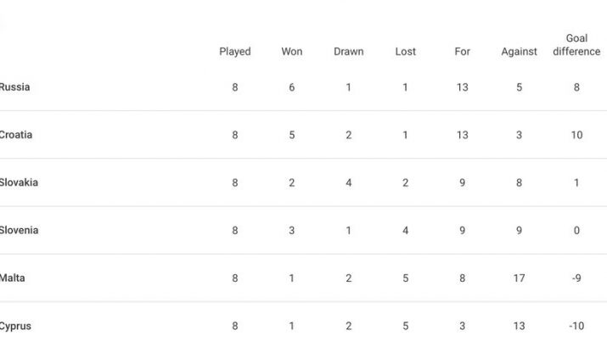
Task: Click the Lost column header
Action: click(405, 52)
